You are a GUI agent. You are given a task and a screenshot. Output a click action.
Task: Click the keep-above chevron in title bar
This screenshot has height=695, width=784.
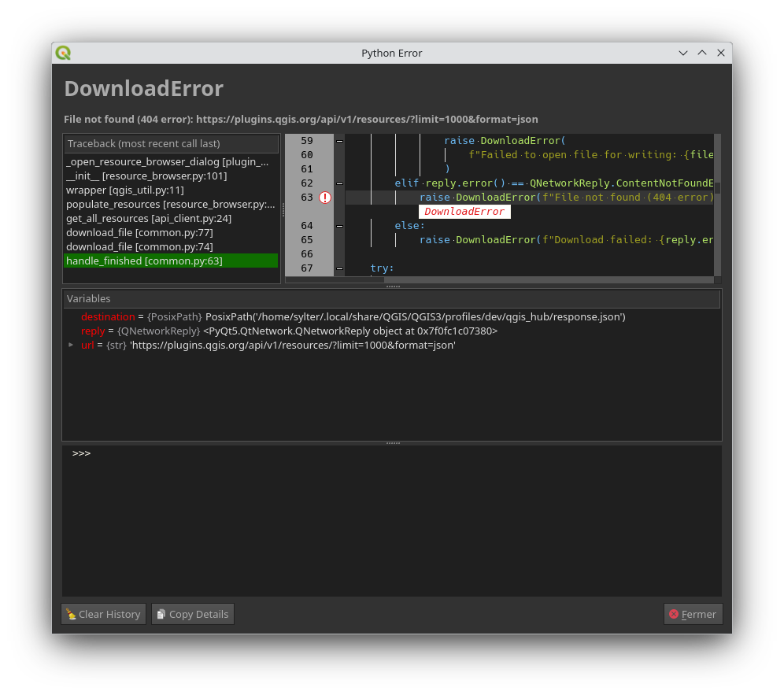tap(702, 53)
